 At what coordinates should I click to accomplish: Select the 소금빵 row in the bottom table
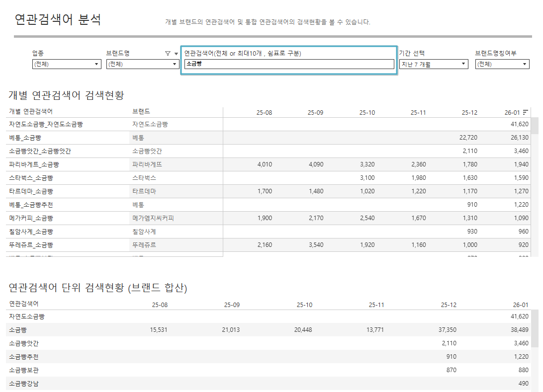tap(17, 330)
